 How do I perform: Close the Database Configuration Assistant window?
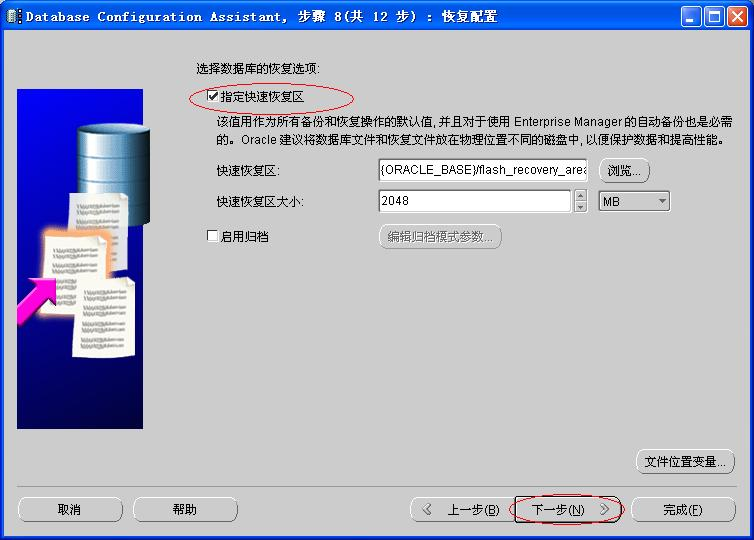tap(737, 17)
